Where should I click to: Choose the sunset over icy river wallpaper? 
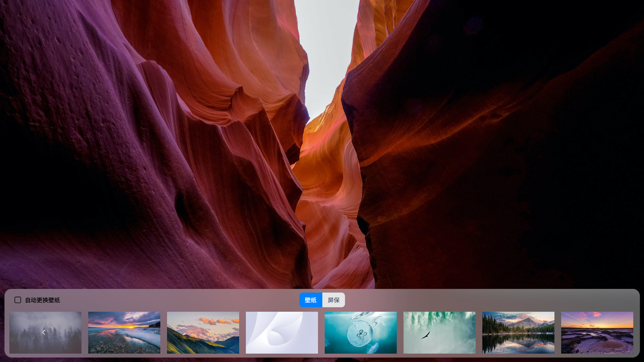point(124,332)
